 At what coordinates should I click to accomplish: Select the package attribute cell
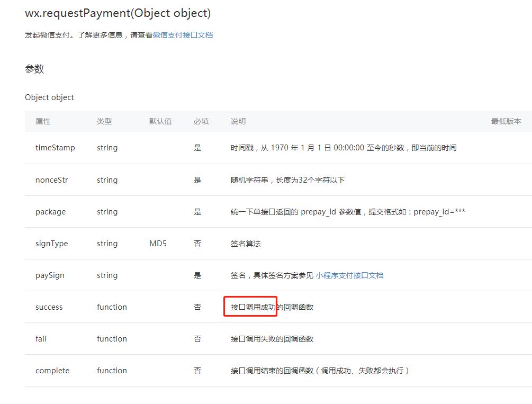51,212
